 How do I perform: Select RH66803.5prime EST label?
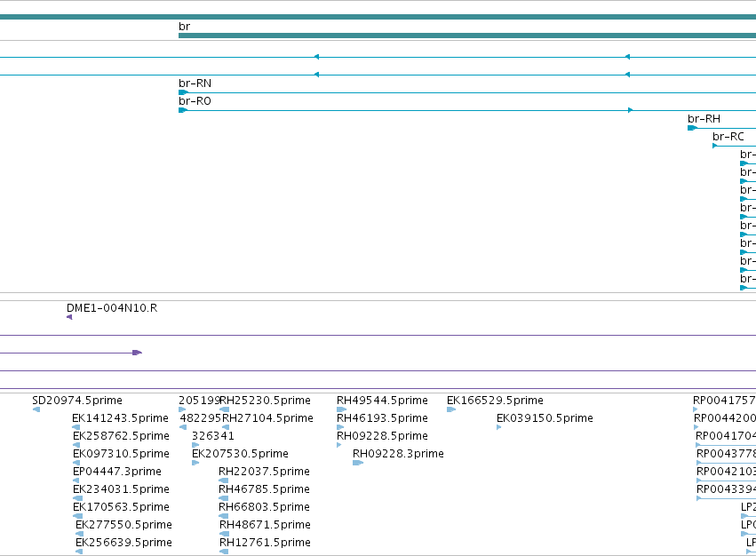coord(264,507)
